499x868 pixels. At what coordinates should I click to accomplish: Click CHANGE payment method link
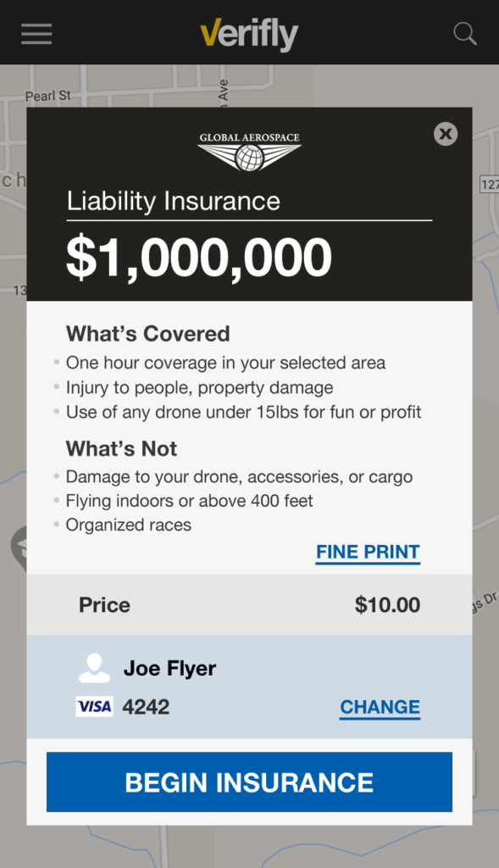tap(380, 708)
